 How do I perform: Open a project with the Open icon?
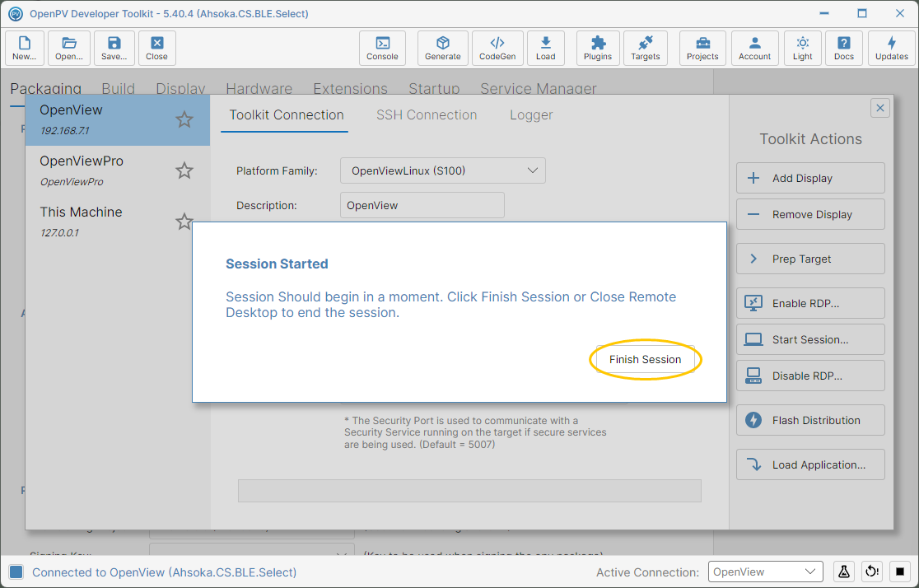coord(69,48)
